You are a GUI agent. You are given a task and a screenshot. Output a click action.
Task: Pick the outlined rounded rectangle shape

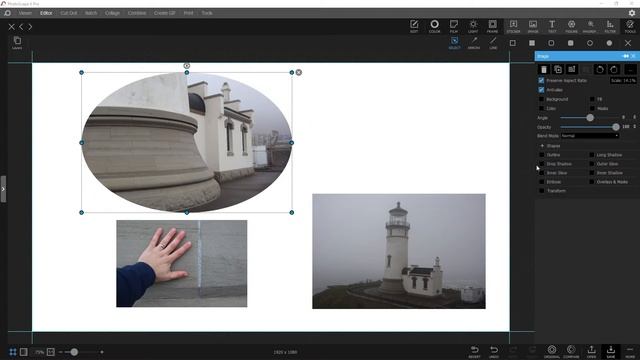tap(551, 43)
